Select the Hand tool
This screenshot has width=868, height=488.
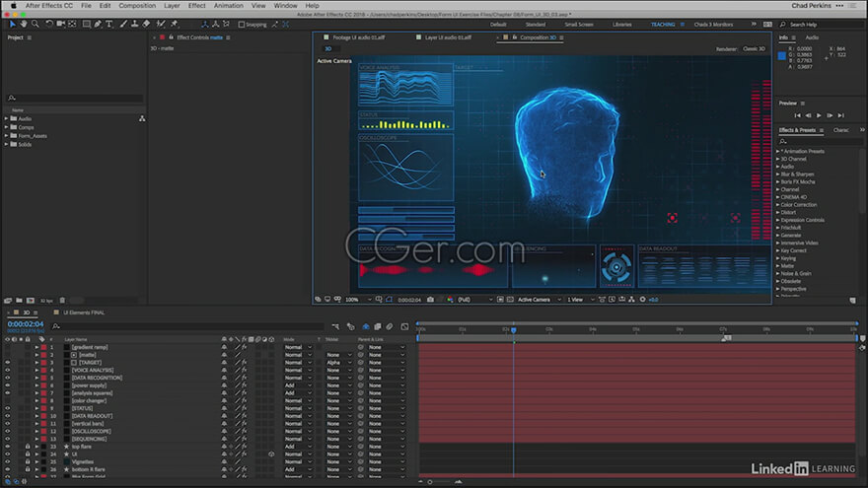coord(24,25)
